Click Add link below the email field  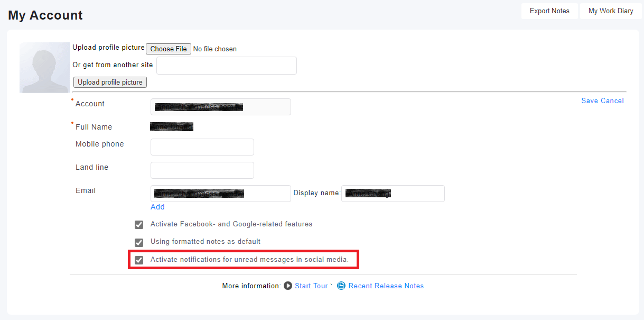coord(157,207)
